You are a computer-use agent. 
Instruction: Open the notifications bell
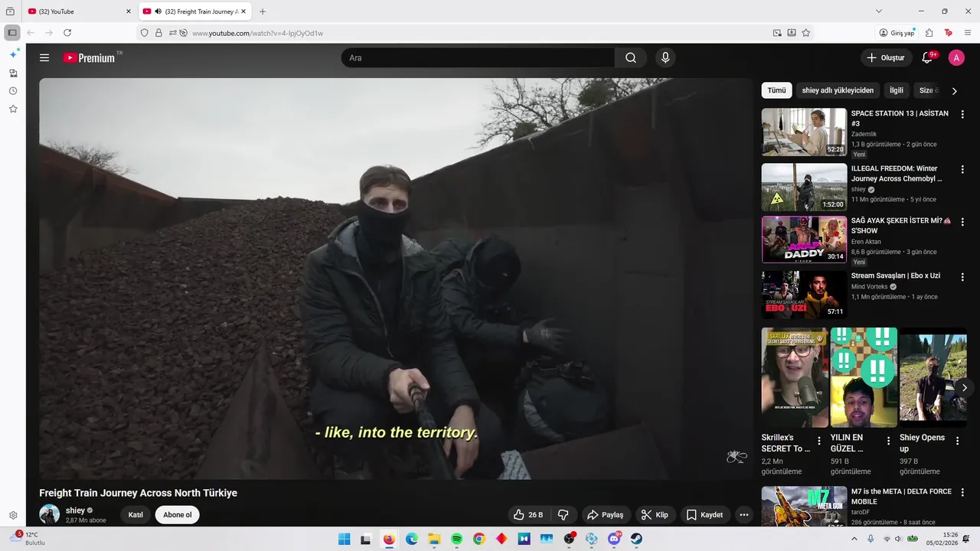pos(927,57)
